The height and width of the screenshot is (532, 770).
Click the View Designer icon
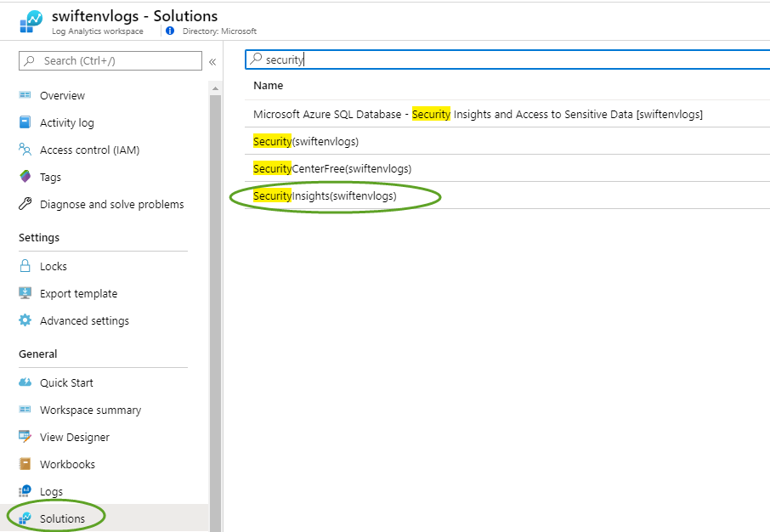[x=25, y=436]
